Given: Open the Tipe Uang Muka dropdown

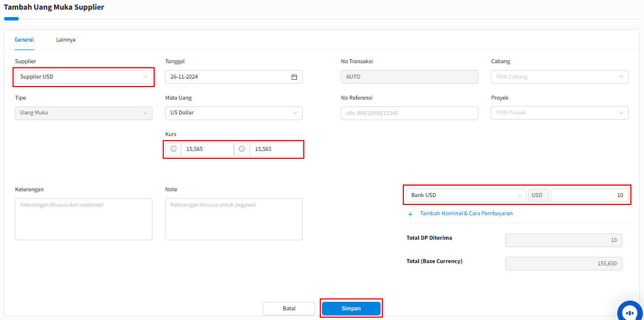Looking at the screenshot, I should [84, 113].
